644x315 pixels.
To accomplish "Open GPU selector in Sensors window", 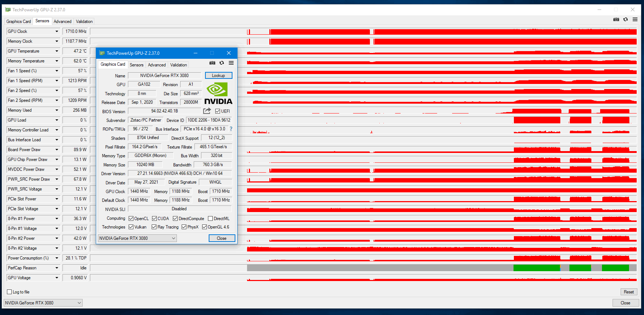I will pyautogui.click(x=43, y=303).
